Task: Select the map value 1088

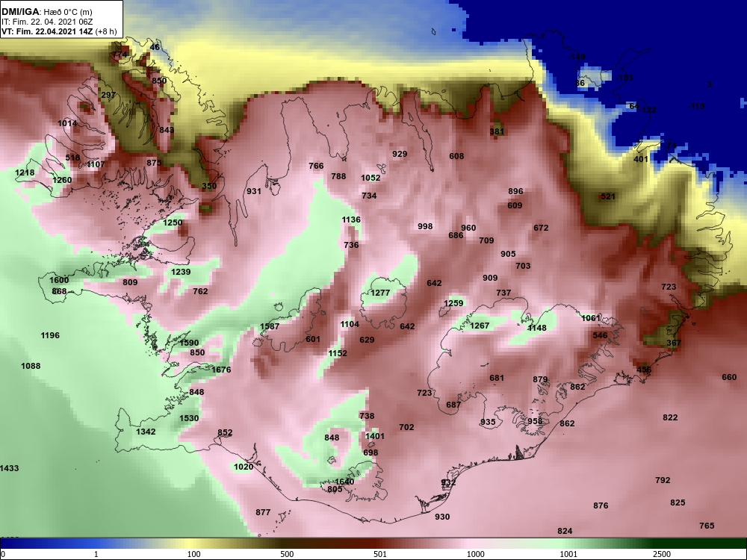Action: 31,366
